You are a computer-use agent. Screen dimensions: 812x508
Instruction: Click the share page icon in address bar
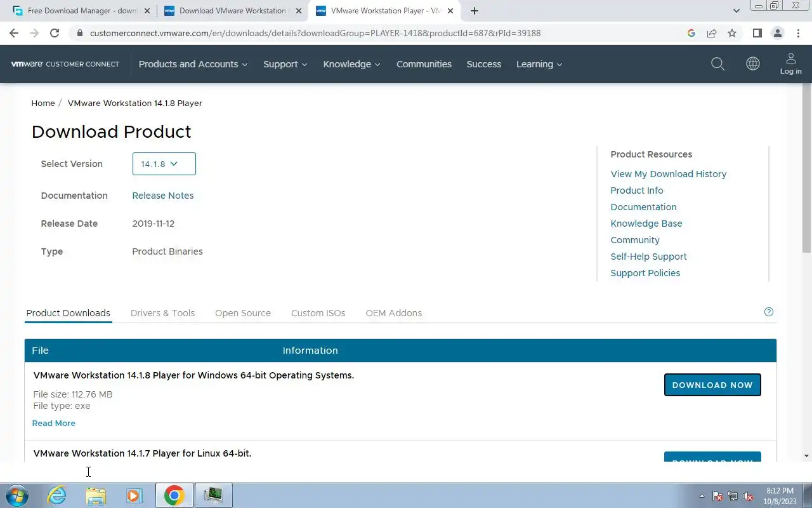tap(712, 33)
